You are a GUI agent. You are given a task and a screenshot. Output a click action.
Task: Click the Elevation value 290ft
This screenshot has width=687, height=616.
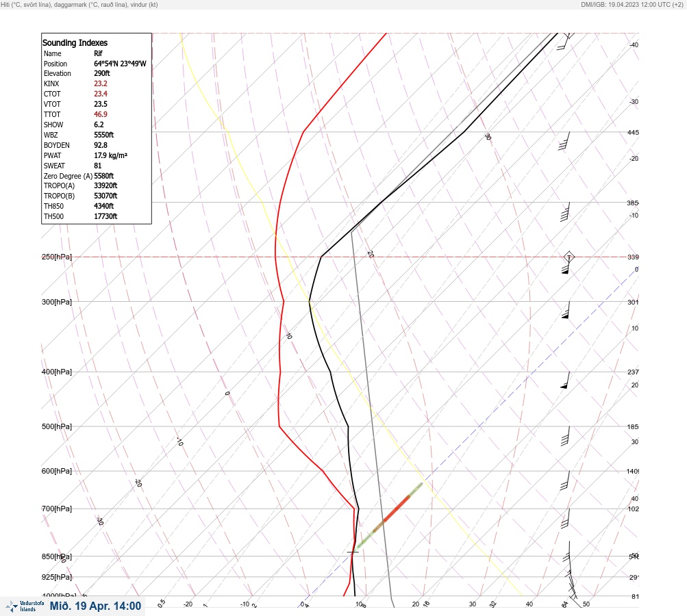102,73
